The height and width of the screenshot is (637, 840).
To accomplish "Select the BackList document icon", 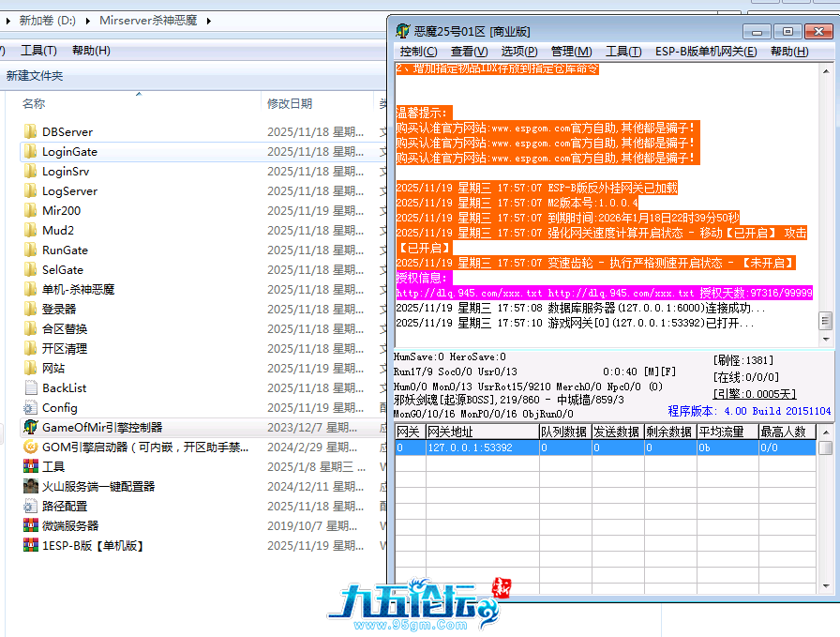I will (31, 387).
